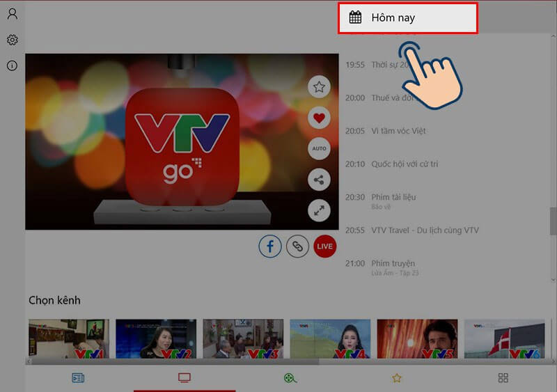Open the Hôm nay date picker
Viewport: 557px width, 392px height.
[408, 18]
